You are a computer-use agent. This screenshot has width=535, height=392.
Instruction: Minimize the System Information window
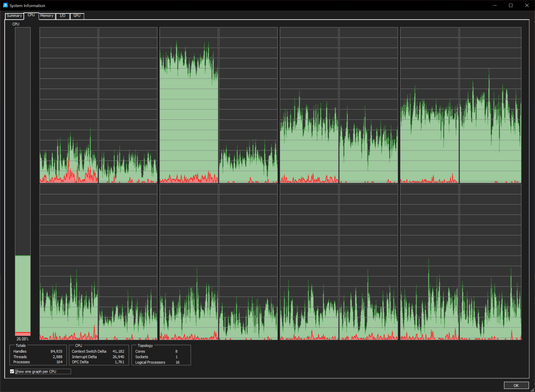[495, 5]
